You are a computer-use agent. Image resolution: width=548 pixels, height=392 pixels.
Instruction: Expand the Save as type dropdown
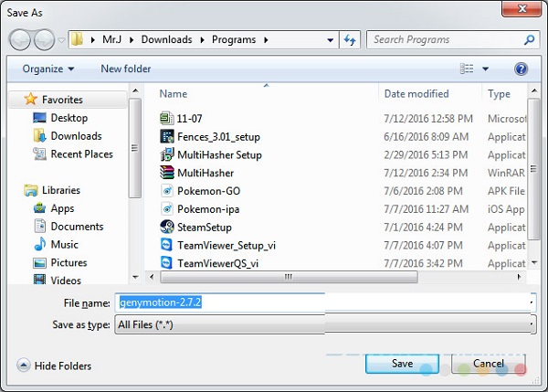531,324
